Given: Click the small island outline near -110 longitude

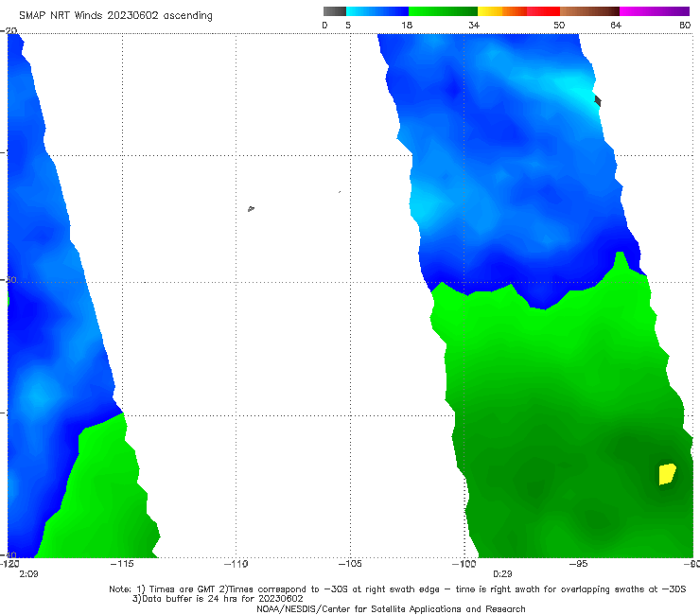Looking at the screenshot, I should coord(251,208).
